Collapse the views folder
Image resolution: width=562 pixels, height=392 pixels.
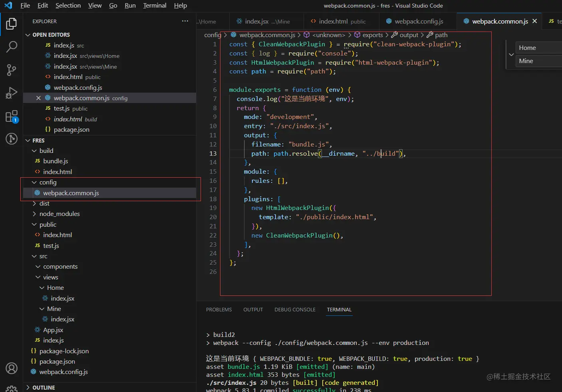coord(38,277)
